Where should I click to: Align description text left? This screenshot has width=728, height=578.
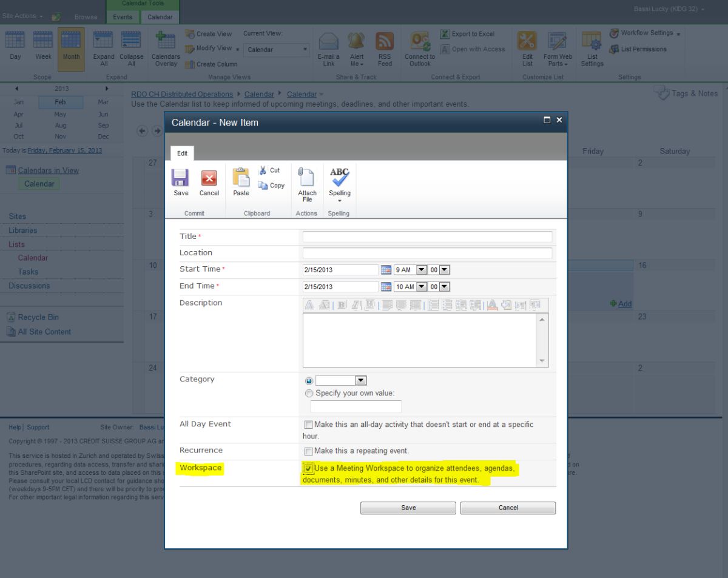pyautogui.click(x=386, y=305)
